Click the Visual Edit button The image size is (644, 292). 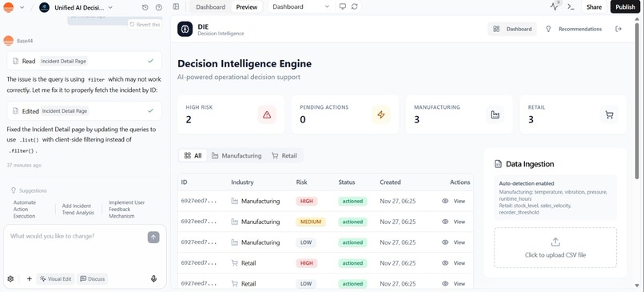pos(55,279)
